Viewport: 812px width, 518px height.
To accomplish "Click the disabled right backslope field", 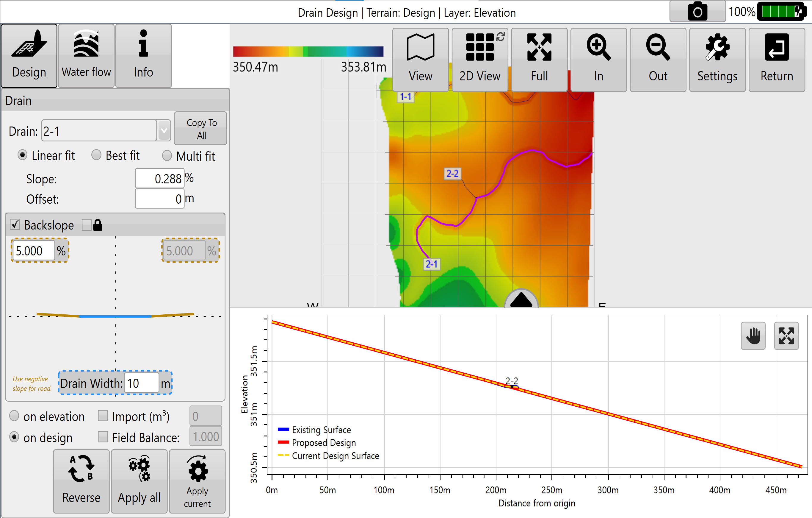I will [x=184, y=251].
